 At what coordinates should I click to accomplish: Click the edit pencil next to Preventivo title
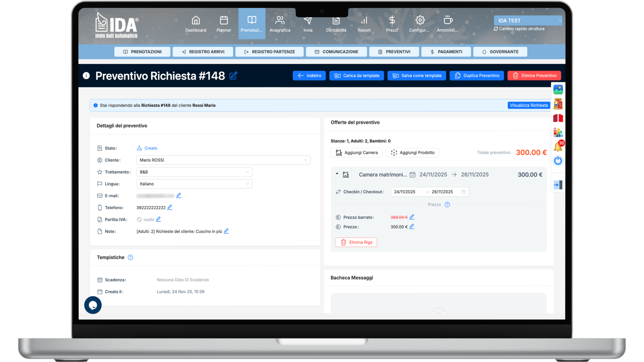[233, 76]
